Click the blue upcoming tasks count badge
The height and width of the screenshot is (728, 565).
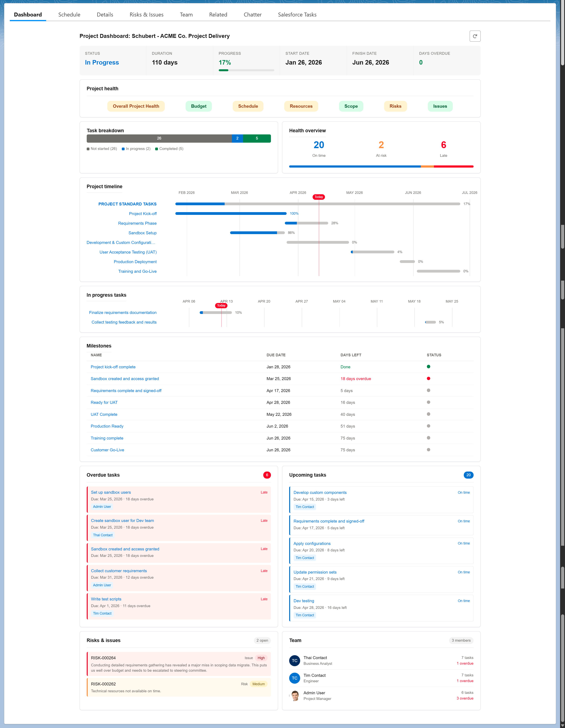[x=468, y=475]
